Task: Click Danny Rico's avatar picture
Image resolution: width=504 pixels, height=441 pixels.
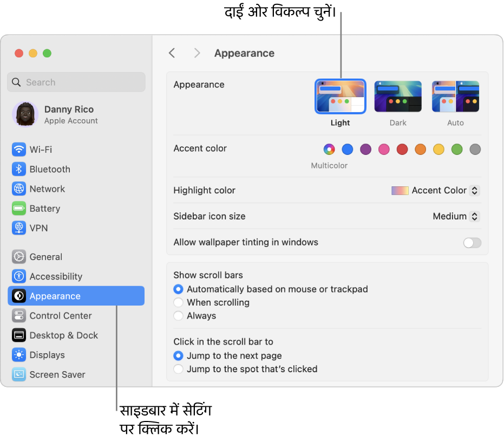Action: (25, 114)
